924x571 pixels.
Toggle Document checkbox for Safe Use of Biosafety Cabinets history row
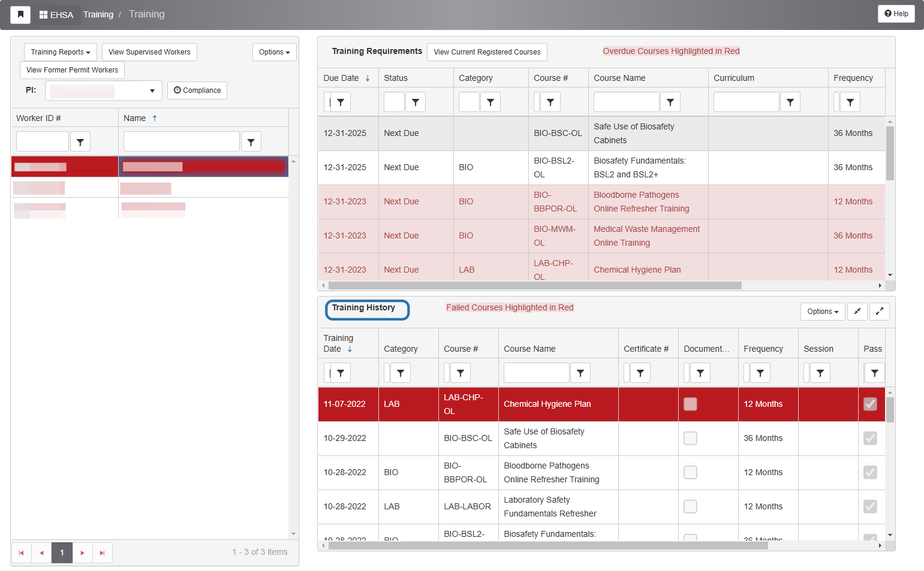pyautogui.click(x=691, y=439)
